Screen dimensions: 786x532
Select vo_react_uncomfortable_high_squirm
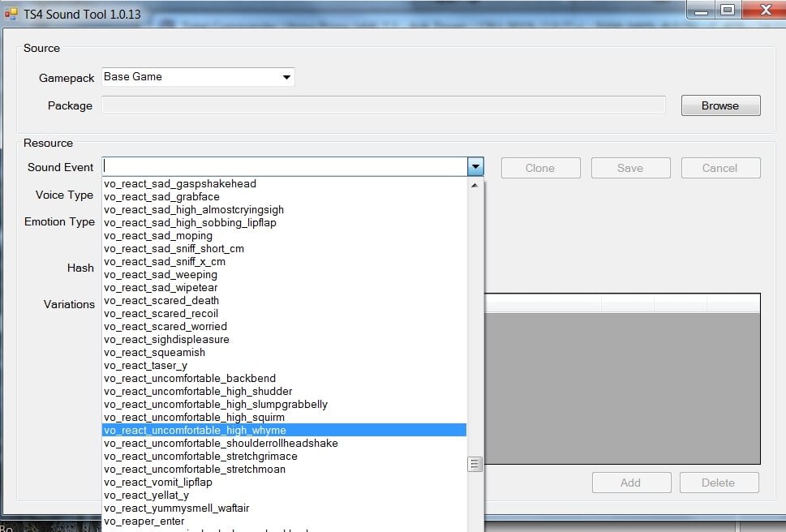284,418
